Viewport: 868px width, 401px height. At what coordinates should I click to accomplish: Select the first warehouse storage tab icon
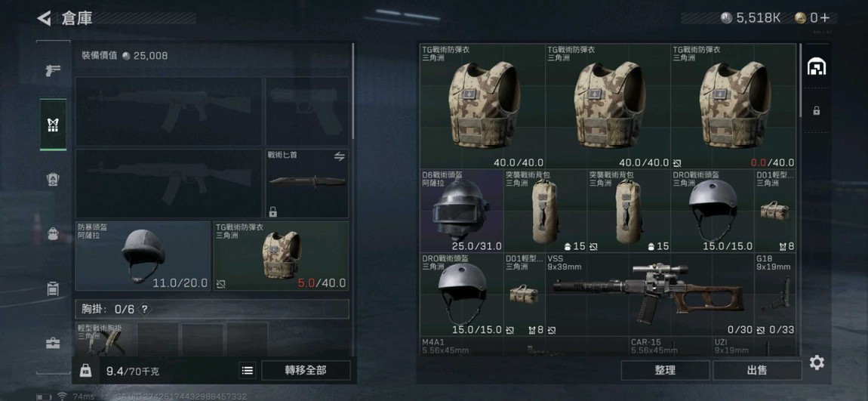point(817,67)
